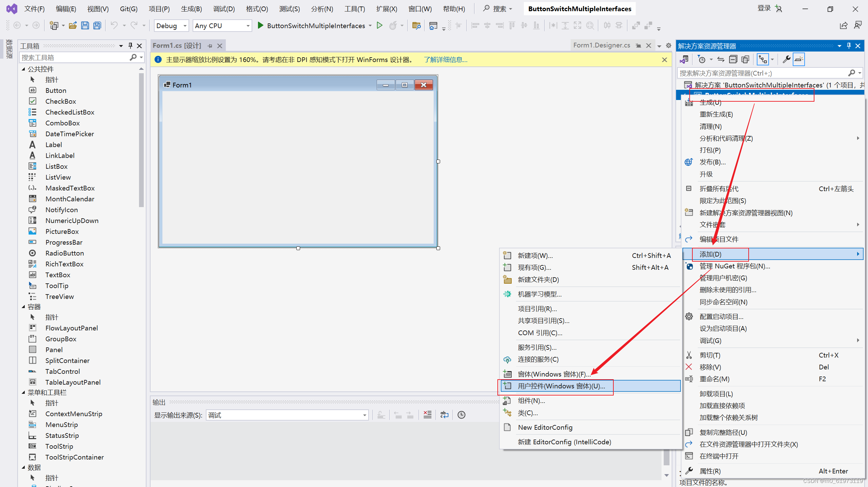Viewport: 868px width, 487px height.
Task: Toggle the nested file view in Solution Explorer
Action: tap(763, 59)
